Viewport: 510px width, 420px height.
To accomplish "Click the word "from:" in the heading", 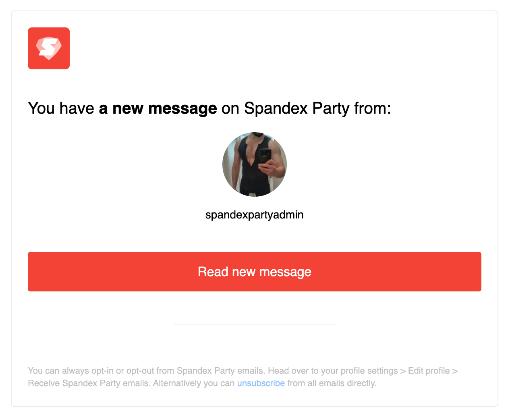I will [372, 109].
